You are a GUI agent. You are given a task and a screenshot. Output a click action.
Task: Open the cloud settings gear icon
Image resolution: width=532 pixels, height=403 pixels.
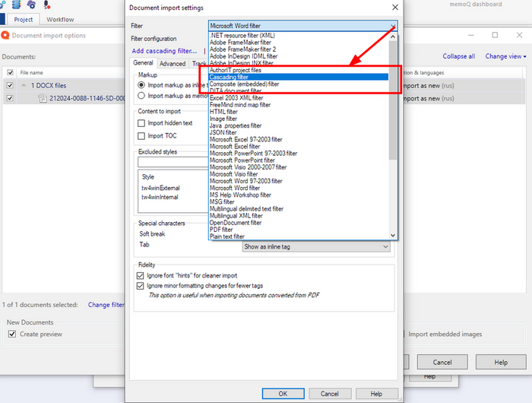pos(31,5)
